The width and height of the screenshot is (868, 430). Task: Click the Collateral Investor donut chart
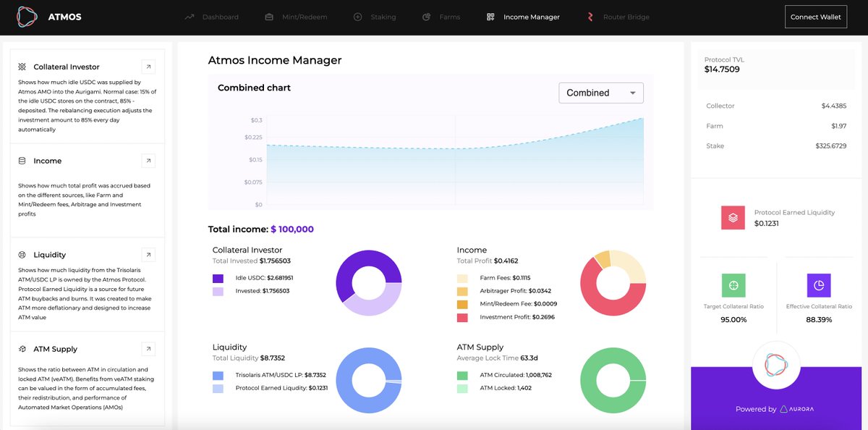click(369, 283)
